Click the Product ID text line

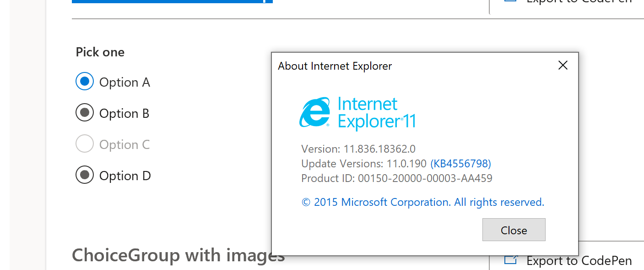pyautogui.click(x=396, y=178)
